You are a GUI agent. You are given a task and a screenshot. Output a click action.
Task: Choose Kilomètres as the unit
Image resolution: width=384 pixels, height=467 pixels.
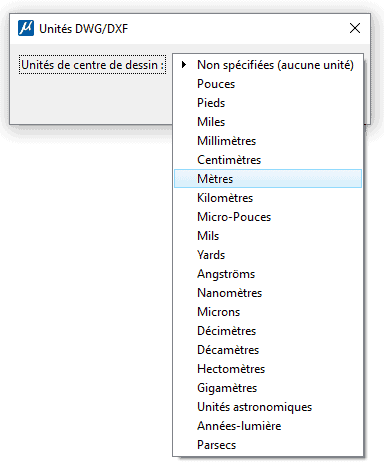pos(268,198)
